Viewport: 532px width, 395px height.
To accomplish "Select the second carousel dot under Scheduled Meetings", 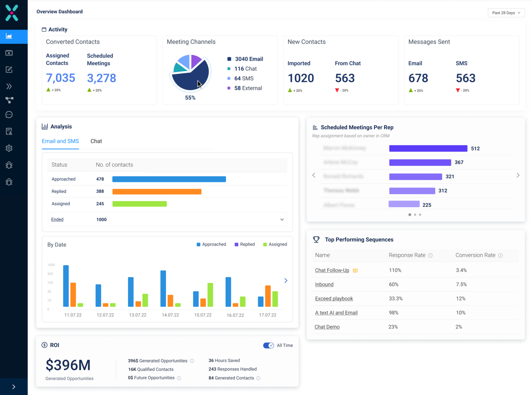I will click(x=415, y=215).
